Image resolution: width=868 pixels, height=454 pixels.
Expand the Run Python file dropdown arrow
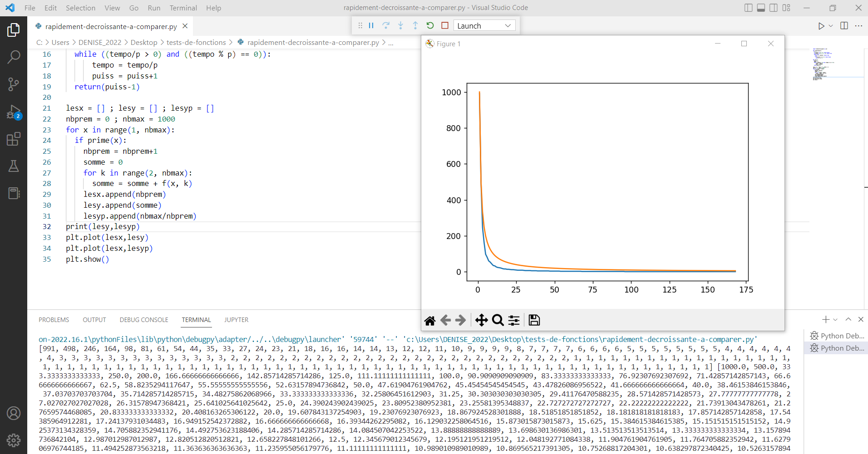point(831,26)
